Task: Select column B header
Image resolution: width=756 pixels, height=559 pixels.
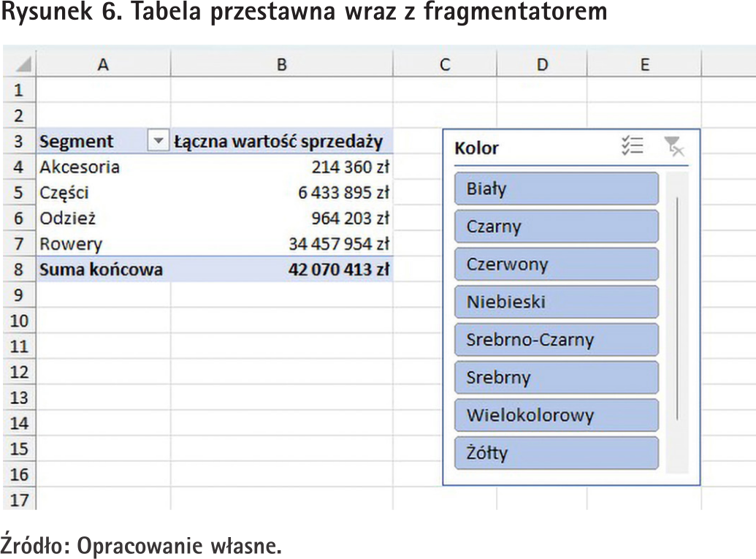Action: click(x=281, y=64)
